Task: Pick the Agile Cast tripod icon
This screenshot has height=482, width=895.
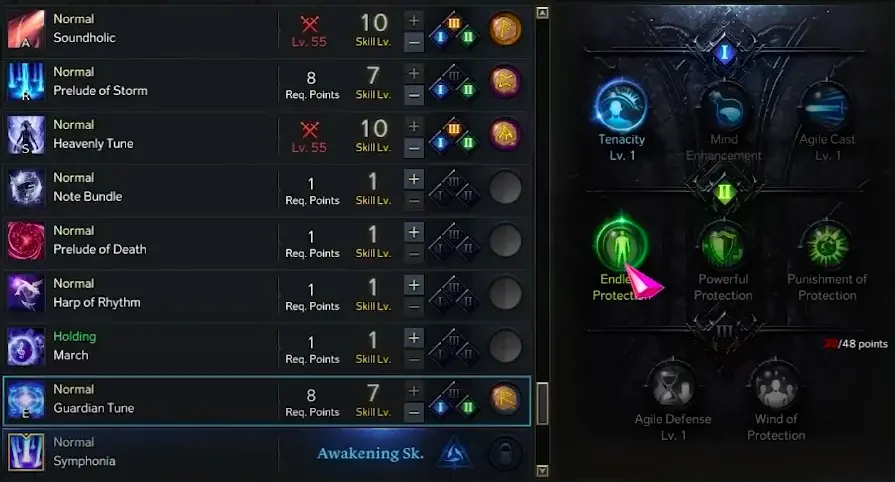Action: click(827, 107)
